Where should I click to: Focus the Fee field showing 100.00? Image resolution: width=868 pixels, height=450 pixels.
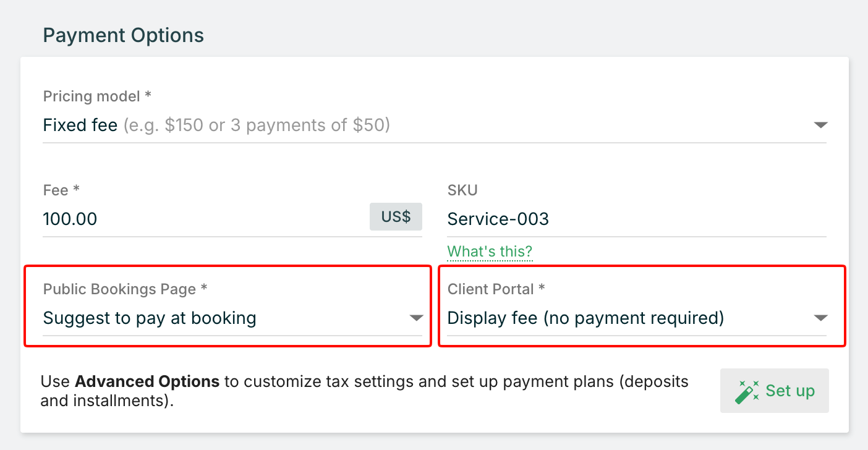(x=204, y=219)
